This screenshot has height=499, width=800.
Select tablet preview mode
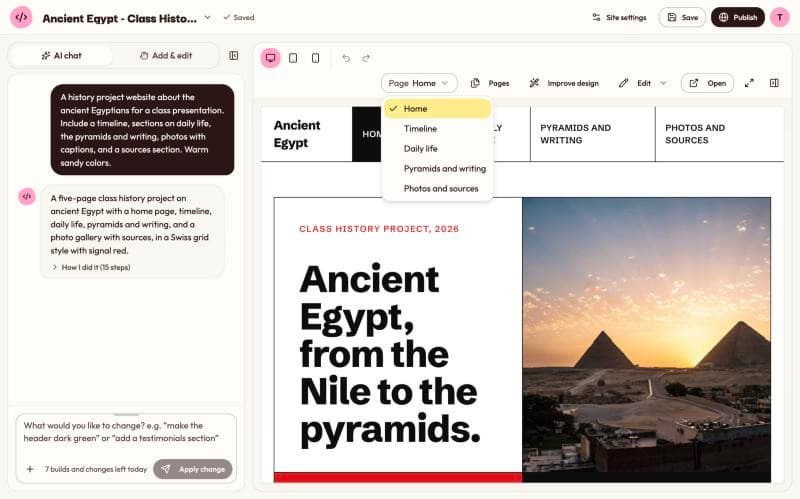(293, 58)
